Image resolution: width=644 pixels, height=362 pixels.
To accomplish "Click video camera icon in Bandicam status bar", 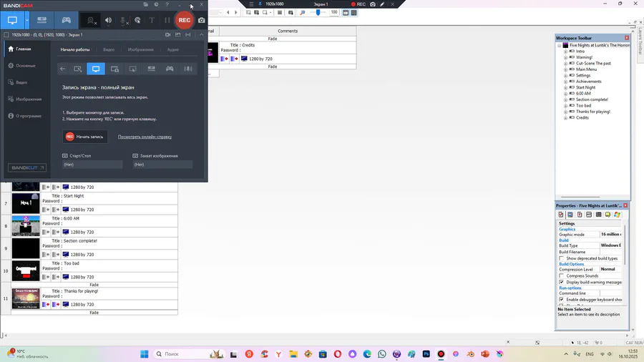I will pyautogui.click(x=167, y=35).
